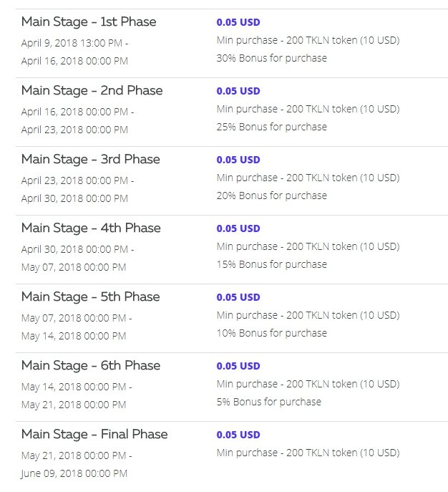Click the 25% Bonus for purchase text

coord(271,127)
